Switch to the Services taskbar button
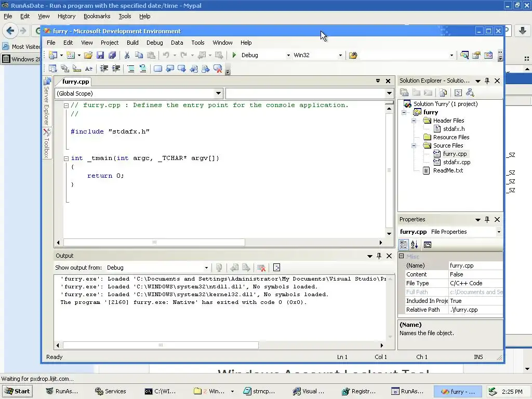Image resolution: width=532 pixels, height=399 pixels. (111, 391)
